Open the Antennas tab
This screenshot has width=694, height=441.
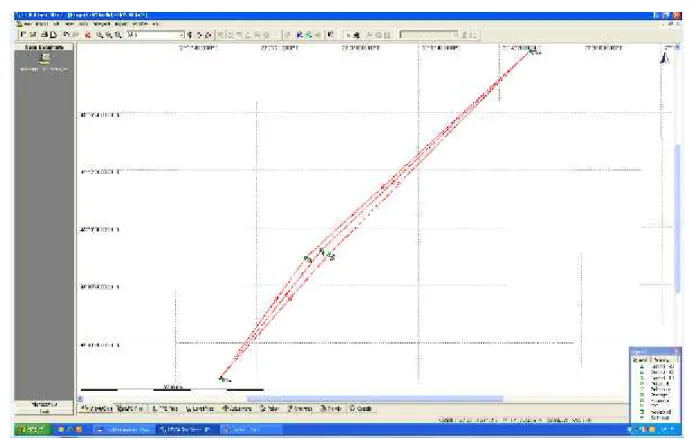(300, 409)
